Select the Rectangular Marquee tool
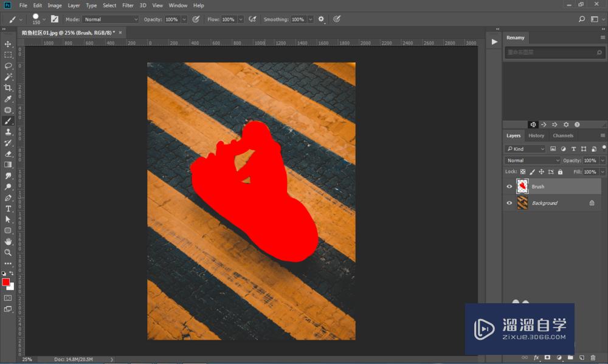Viewport: 608px width, 364px height. pos(8,55)
